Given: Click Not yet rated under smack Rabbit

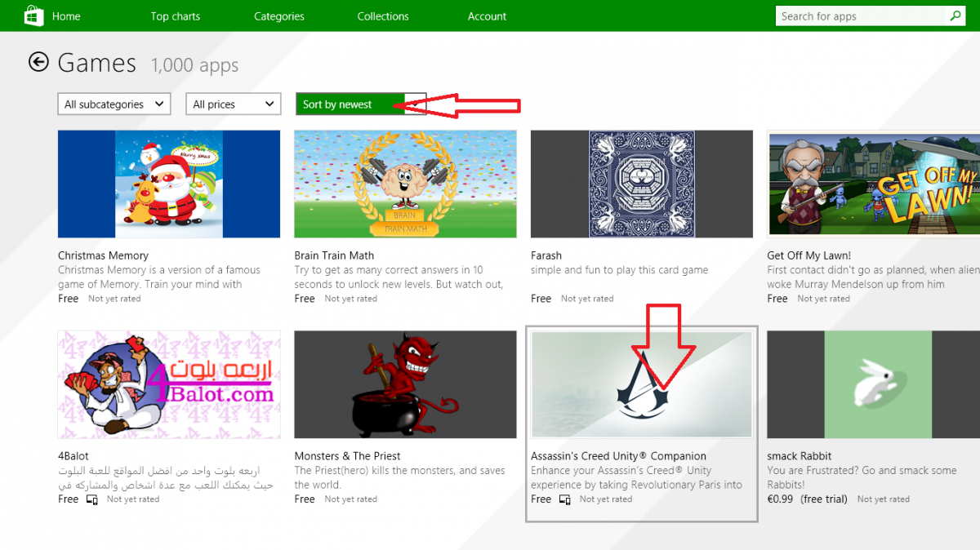Looking at the screenshot, I should [x=884, y=499].
